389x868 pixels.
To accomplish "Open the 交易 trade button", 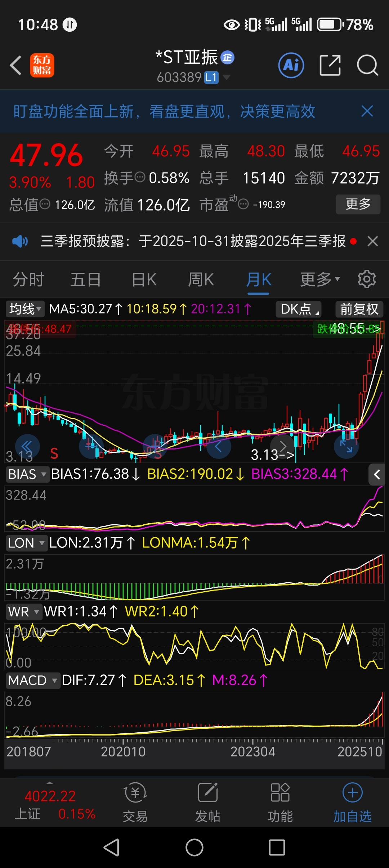I will pyautogui.click(x=135, y=803).
